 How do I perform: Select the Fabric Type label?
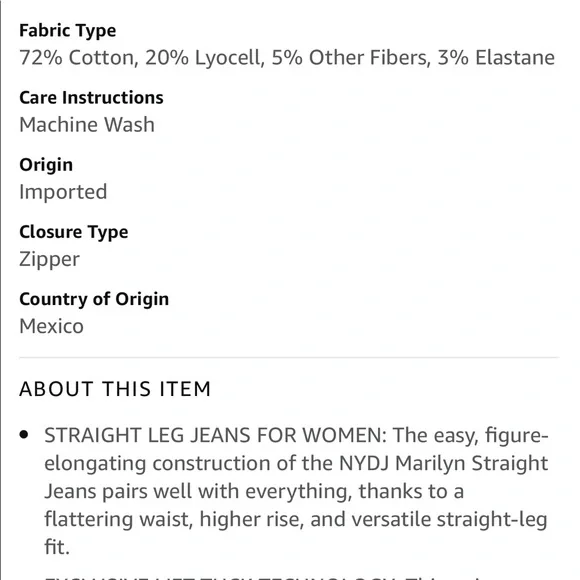[x=68, y=31]
